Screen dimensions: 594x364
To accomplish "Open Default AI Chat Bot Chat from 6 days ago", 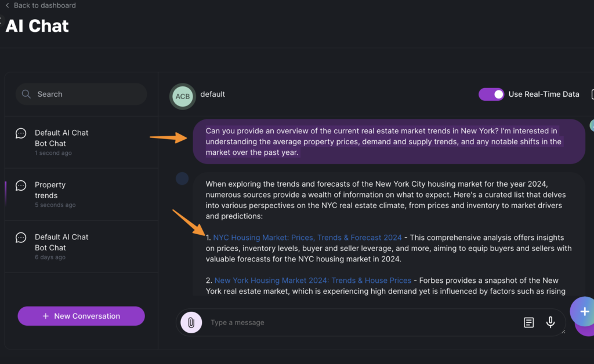I will tap(61, 242).
